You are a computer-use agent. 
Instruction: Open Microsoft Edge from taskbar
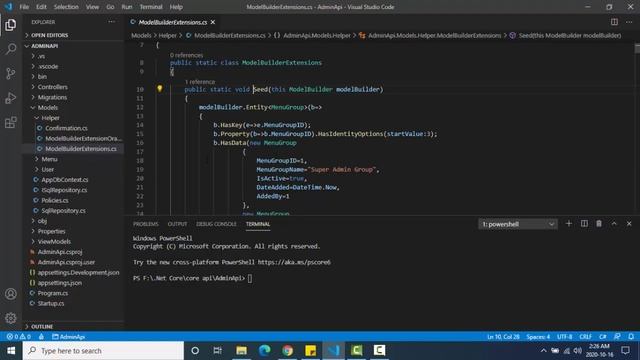[x=264, y=350]
